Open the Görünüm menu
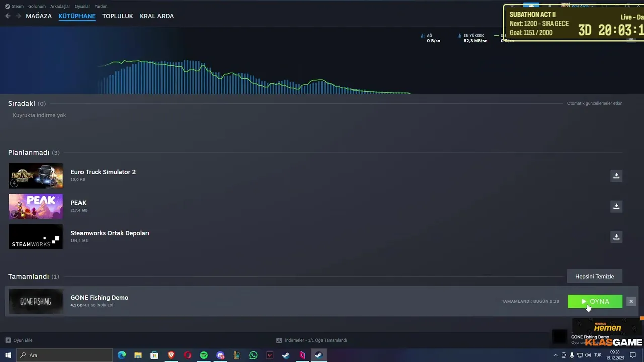The image size is (644, 362). point(37,6)
